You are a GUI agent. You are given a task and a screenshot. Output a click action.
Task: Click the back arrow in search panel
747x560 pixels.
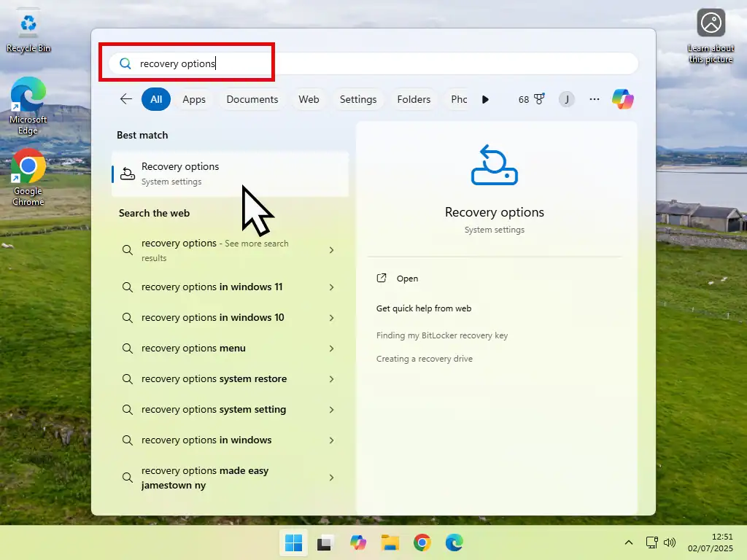click(126, 99)
